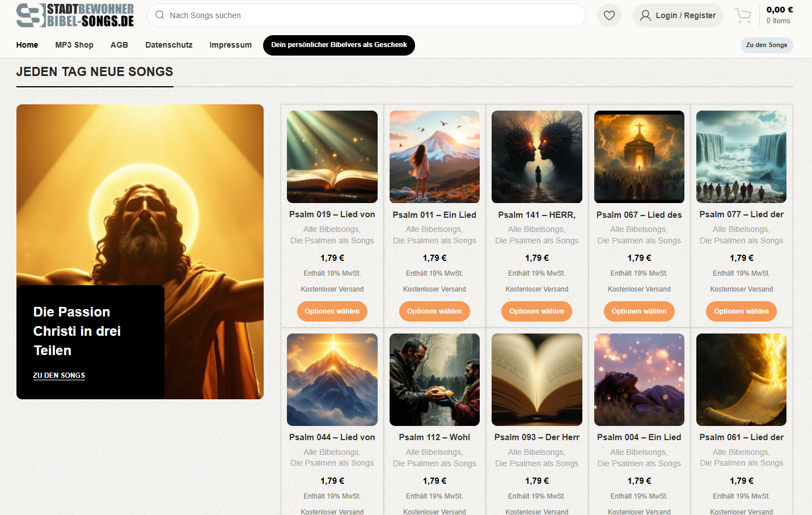The image size is (812, 515).
Task: Choose options for Psalm 019
Action: click(332, 311)
